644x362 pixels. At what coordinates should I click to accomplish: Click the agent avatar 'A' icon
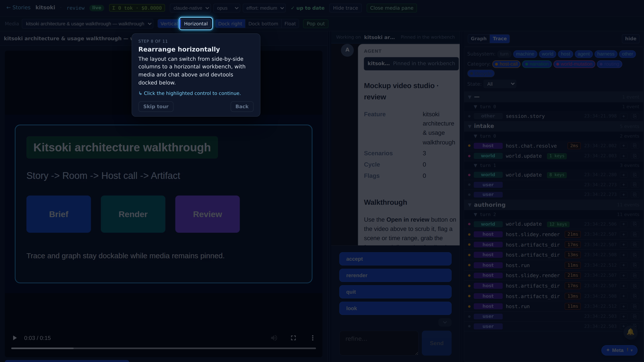pyautogui.click(x=347, y=50)
